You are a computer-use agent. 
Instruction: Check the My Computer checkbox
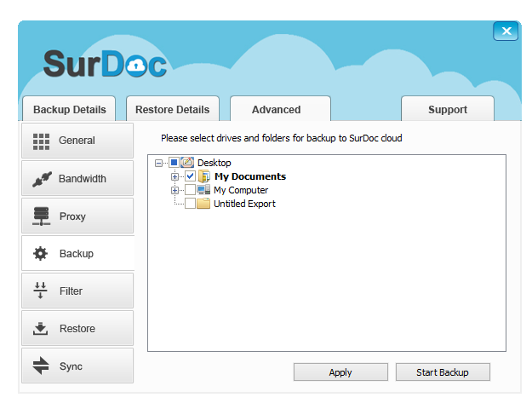pos(190,190)
